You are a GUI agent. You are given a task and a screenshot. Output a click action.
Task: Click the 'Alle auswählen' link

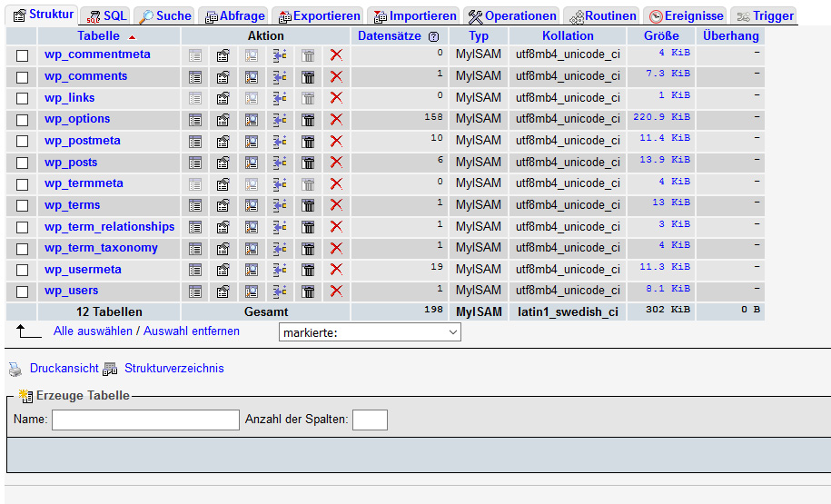pyautogui.click(x=93, y=331)
